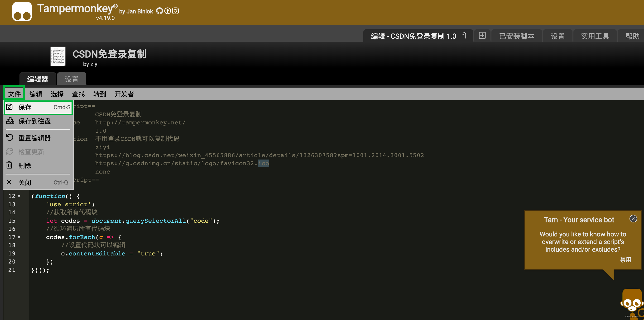This screenshot has height=320, width=644.
Task: Click the 'use strict' code line
Action: coord(71,204)
